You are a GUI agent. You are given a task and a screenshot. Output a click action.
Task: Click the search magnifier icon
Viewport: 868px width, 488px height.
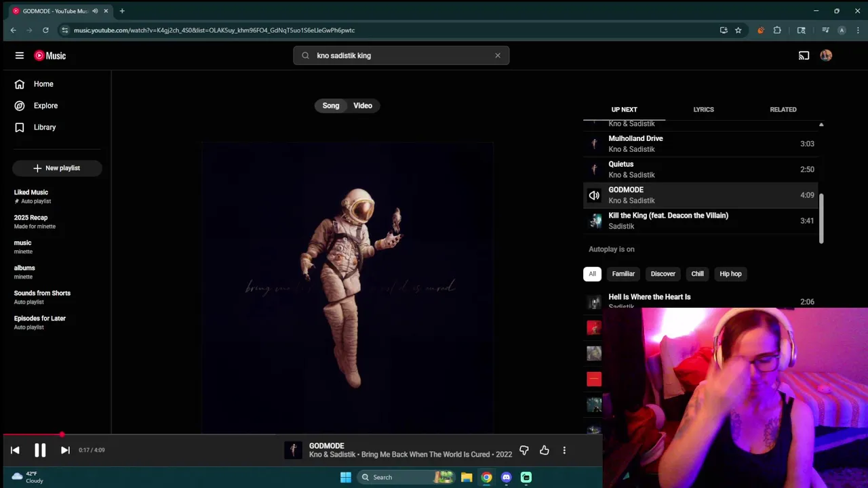point(305,56)
